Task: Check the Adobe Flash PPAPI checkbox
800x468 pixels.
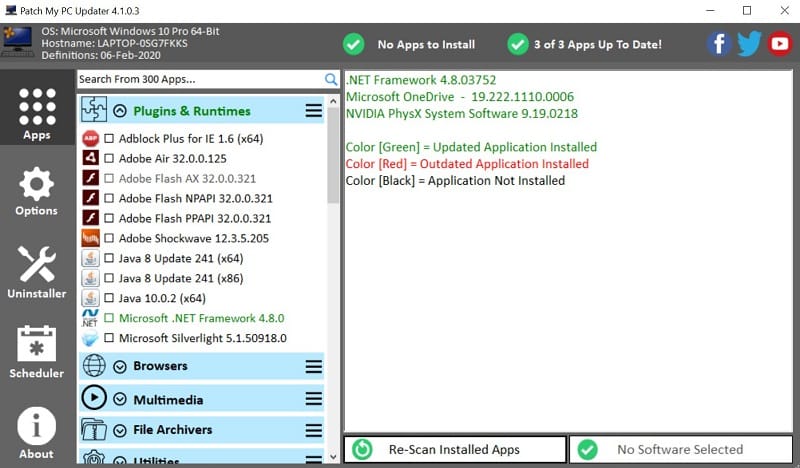Action: pyautogui.click(x=109, y=218)
